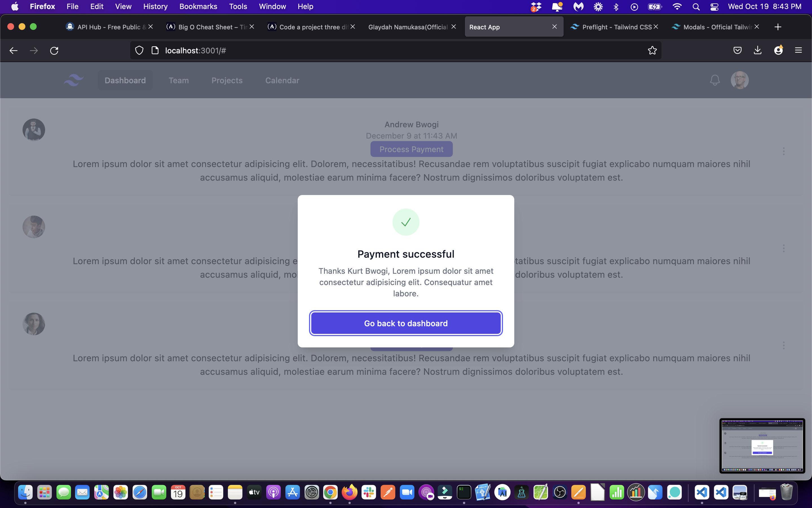Open a new browser tab
Viewport: 812px width, 508px height.
(778, 27)
